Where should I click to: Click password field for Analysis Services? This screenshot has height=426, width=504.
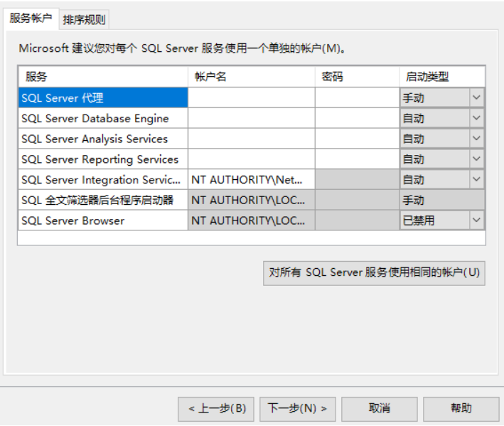coord(357,139)
